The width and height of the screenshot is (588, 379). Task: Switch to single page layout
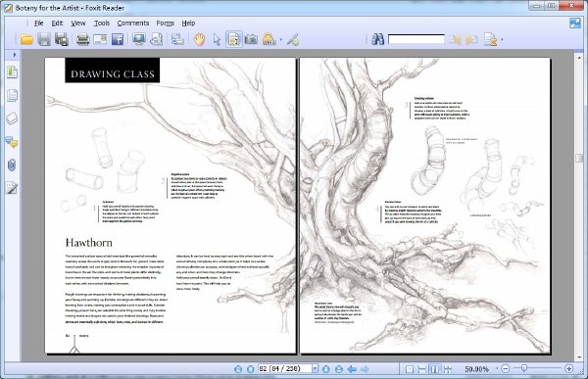(410, 369)
